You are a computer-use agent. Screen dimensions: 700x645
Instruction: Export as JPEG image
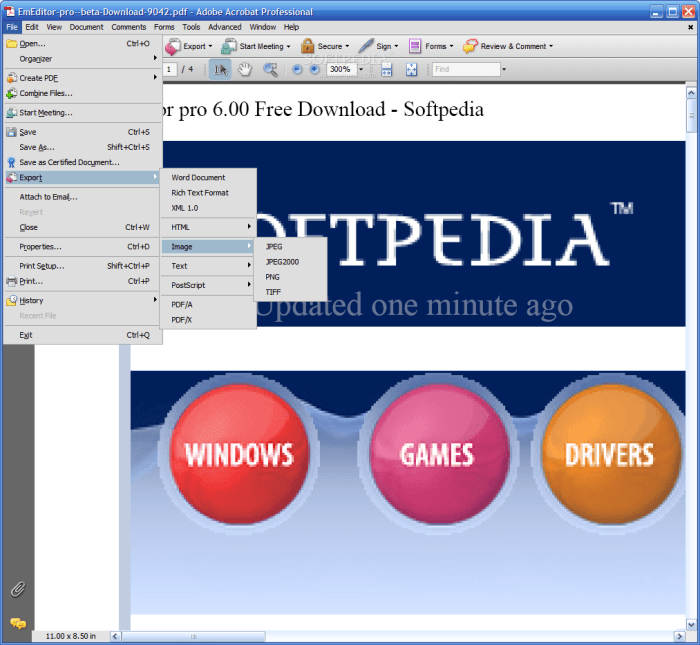[x=290, y=246]
